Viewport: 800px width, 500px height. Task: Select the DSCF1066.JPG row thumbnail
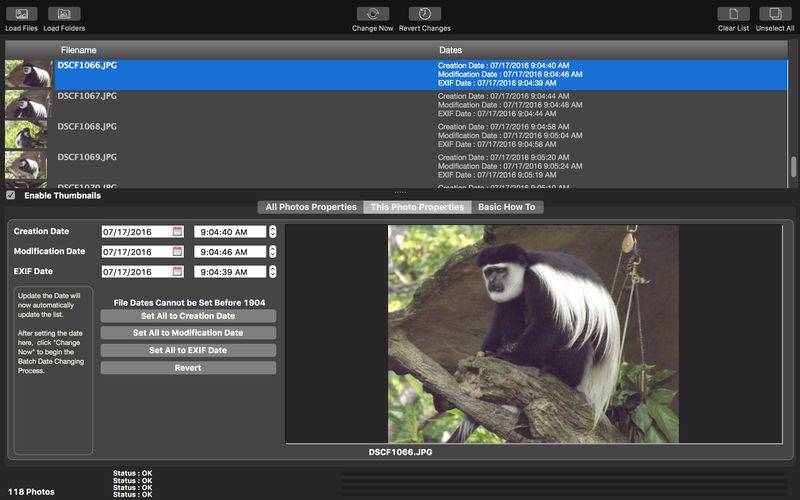click(28, 74)
